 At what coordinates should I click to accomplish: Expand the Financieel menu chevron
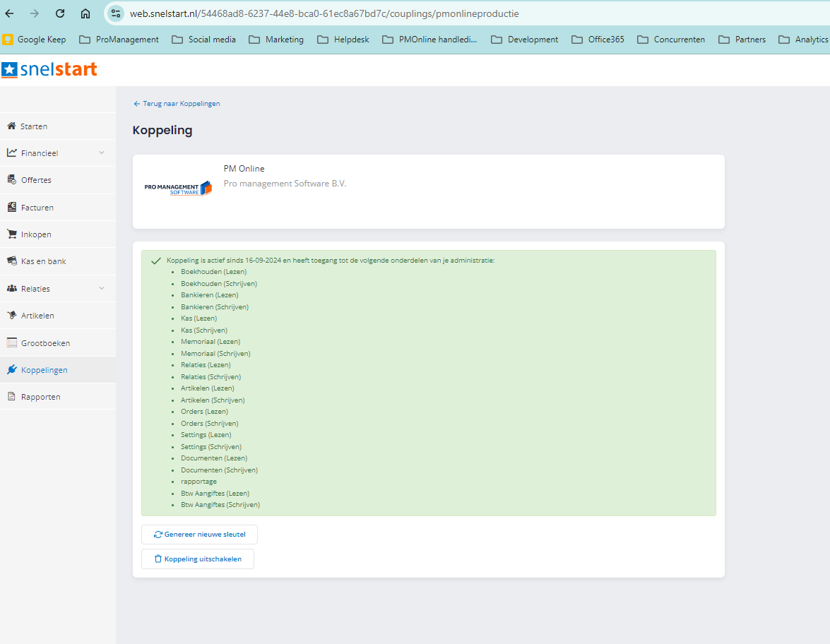tap(102, 153)
